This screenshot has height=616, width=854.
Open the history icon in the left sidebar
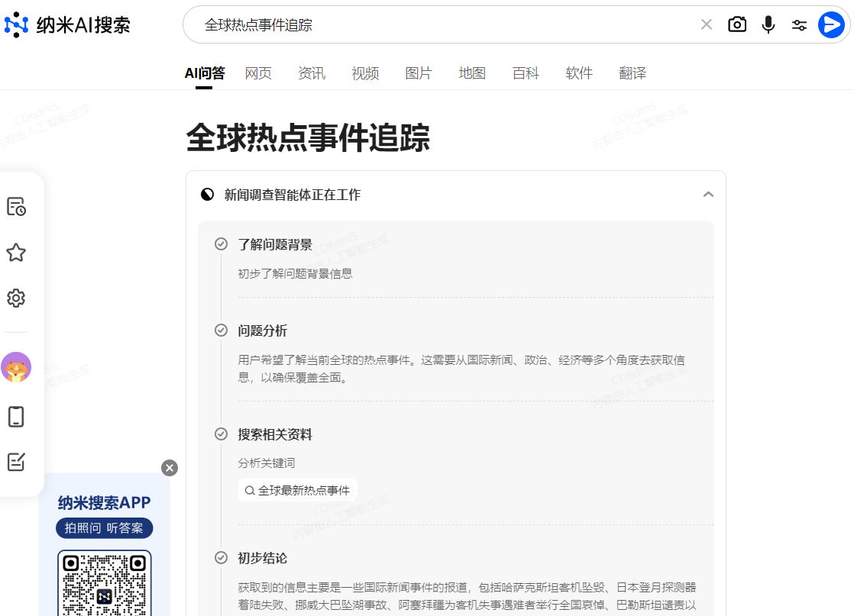16,206
